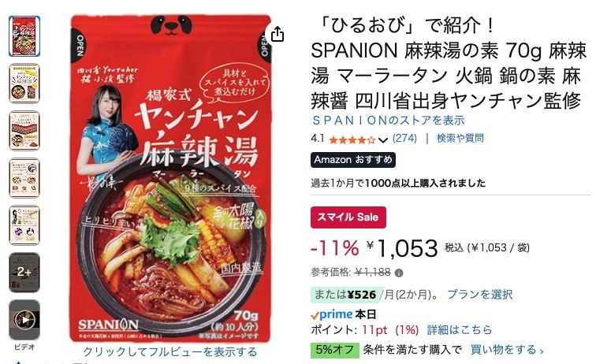Open the 検索や質問 link
Image resolution: width=596 pixels, height=364 pixels.
click(x=460, y=139)
